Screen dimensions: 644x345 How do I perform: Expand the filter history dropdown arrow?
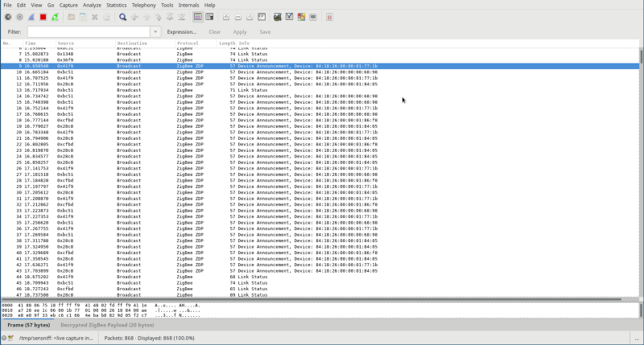point(155,31)
